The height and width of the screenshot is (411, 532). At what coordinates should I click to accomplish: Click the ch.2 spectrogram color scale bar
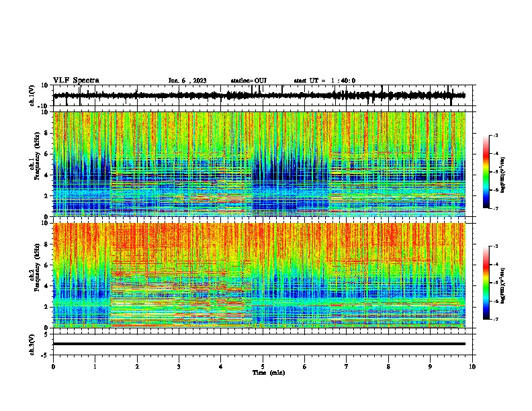486,283
